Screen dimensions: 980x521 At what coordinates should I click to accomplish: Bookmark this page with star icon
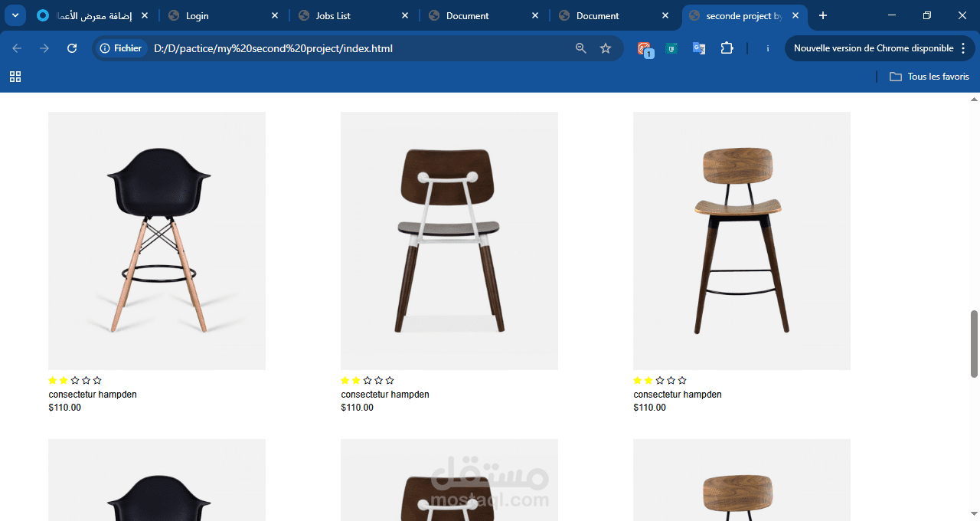pyautogui.click(x=606, y=48)
